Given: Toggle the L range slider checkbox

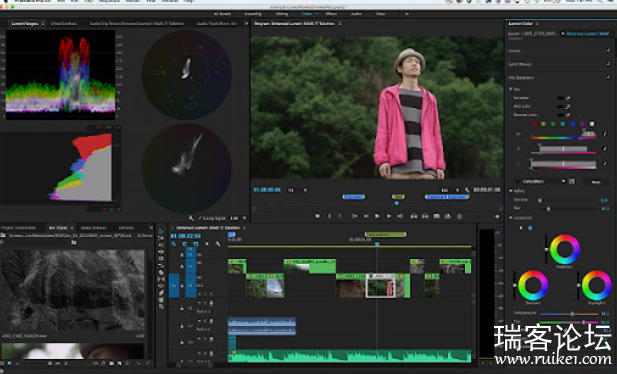Looking at the screenshot, I should point(604,164).
